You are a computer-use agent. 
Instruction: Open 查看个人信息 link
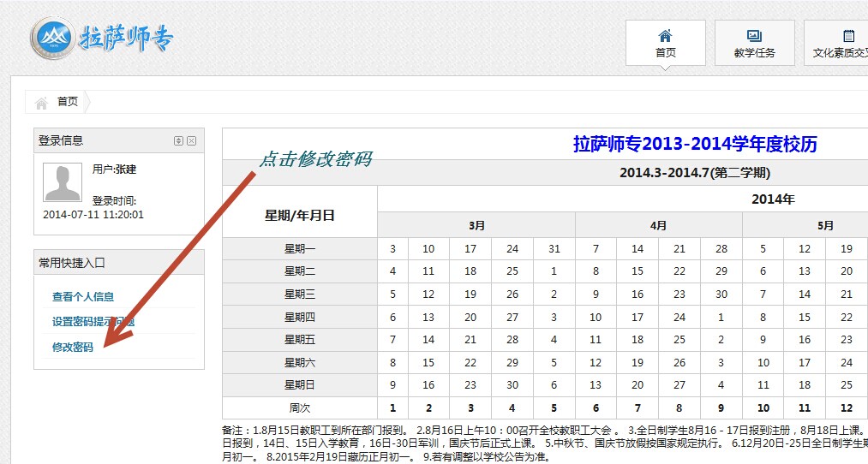click(83, 297)
